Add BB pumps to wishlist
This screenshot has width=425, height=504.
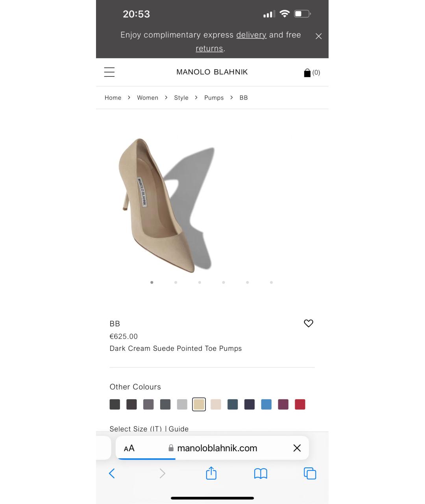309,323
